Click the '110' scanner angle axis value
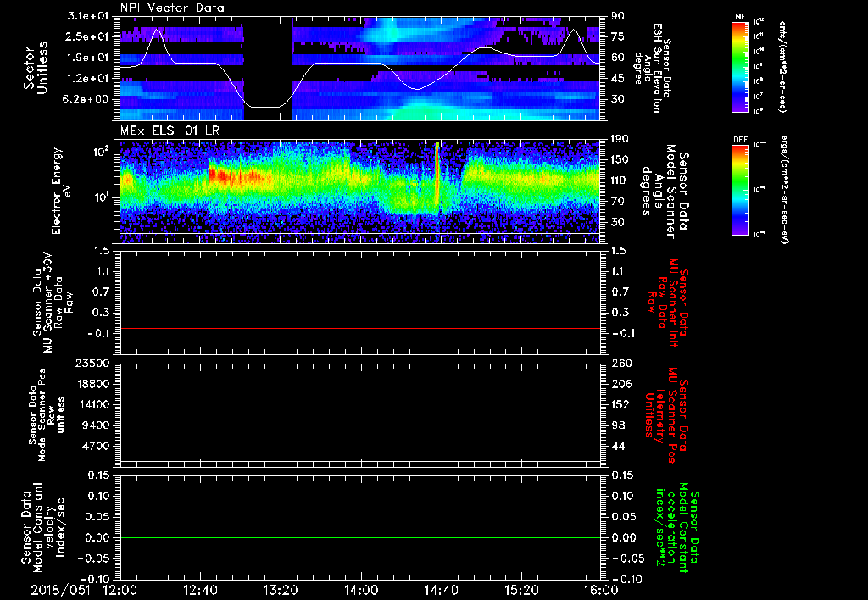 pos(620,181)
